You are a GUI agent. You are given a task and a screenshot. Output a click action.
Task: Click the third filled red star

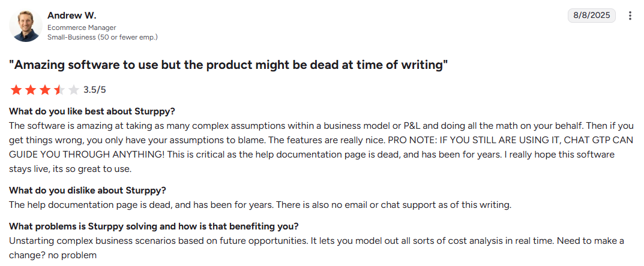(45, 90)
